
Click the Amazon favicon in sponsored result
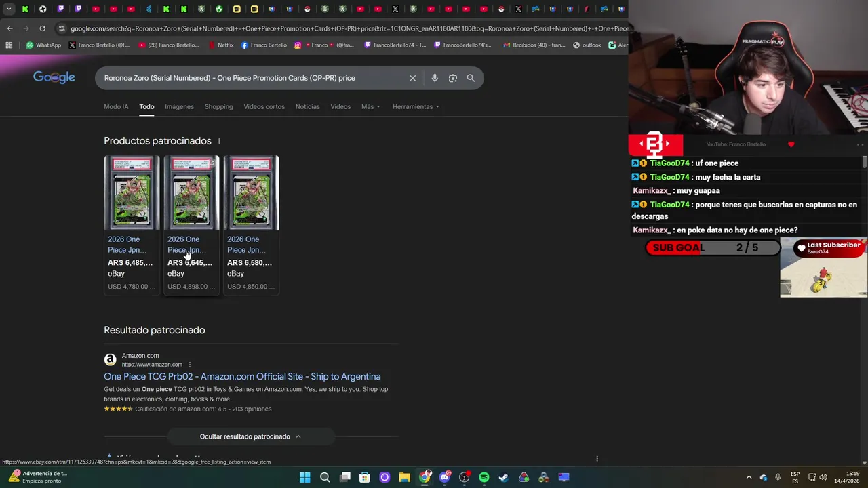(x=110, y=360)
